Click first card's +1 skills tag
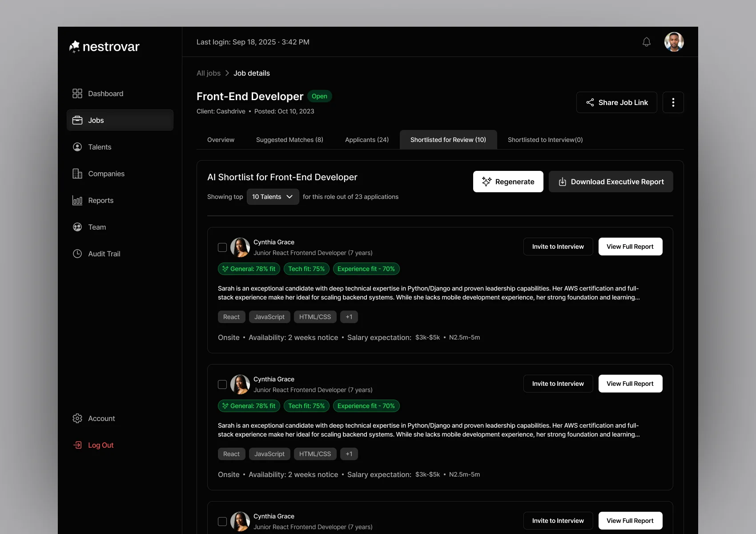 click(x=349, y=317)
